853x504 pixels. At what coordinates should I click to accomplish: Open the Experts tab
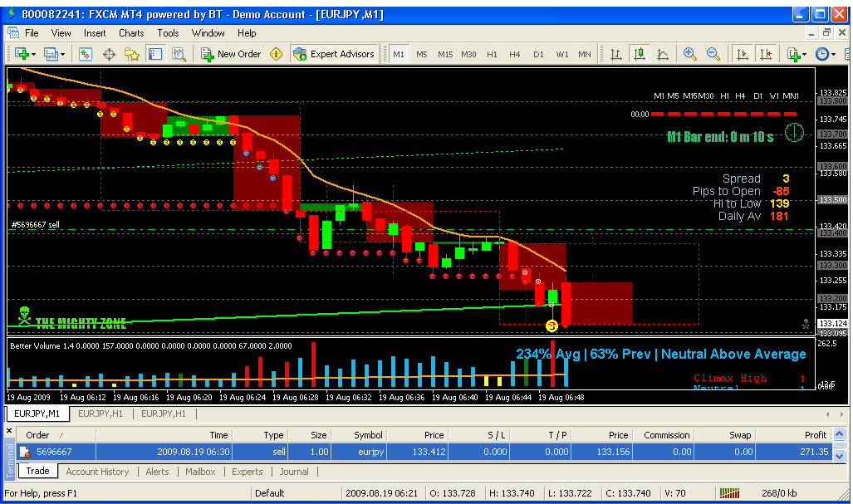247,472
